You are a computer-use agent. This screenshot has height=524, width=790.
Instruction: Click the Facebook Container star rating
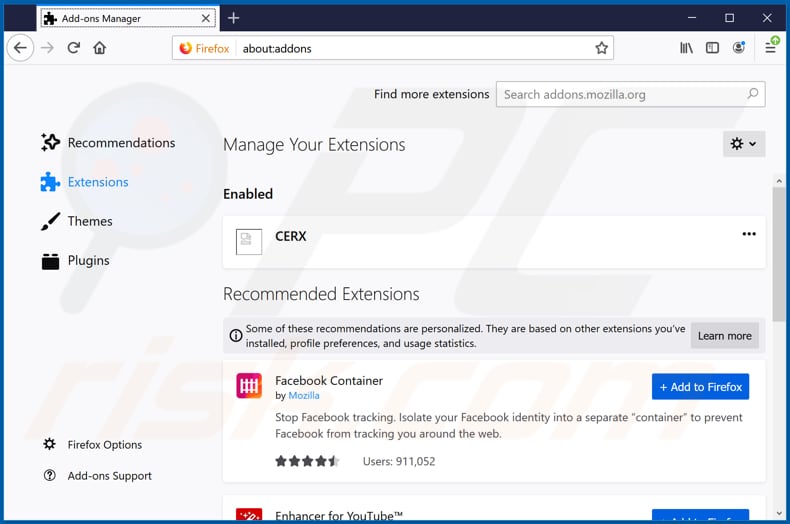coord(307,461)
